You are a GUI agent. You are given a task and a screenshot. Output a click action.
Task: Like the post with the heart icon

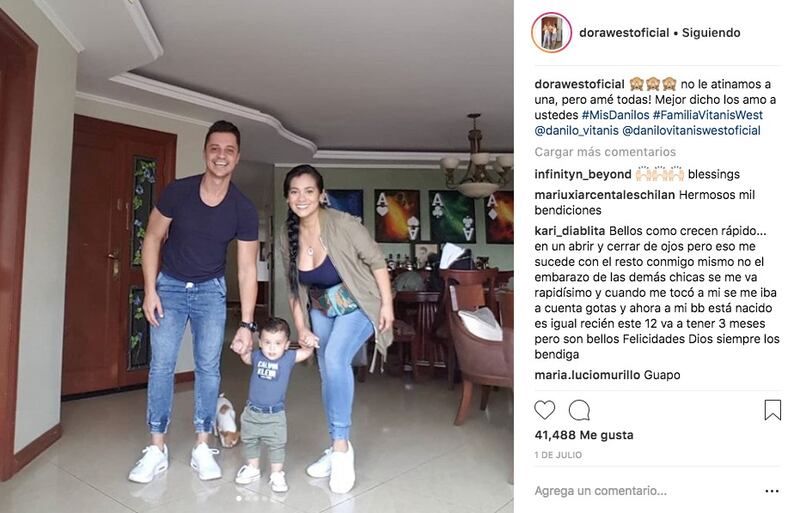[544, 410]
